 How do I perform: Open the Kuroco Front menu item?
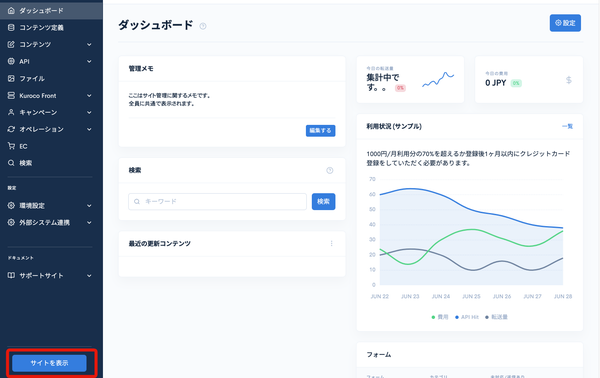point(51,95)
